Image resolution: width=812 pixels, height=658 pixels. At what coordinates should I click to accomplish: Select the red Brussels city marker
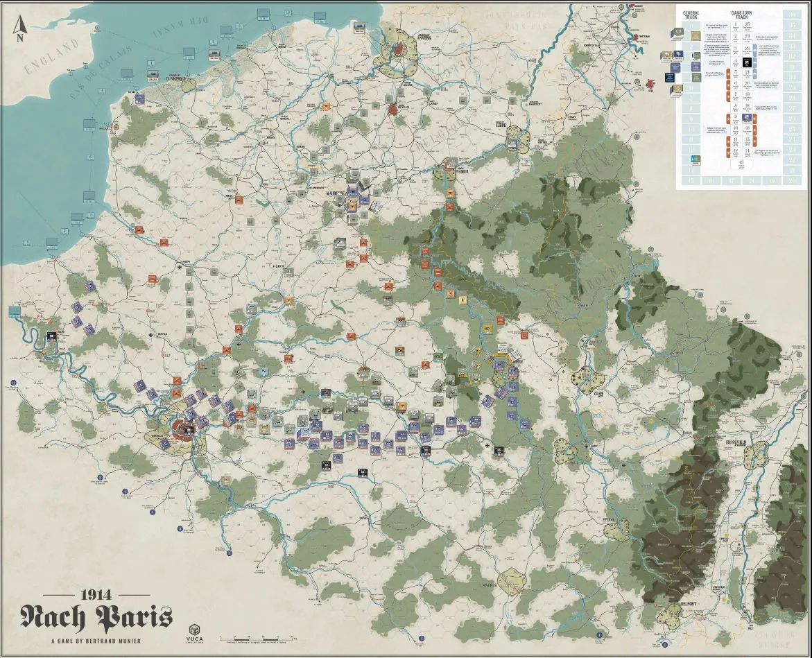tap(393, 110)
